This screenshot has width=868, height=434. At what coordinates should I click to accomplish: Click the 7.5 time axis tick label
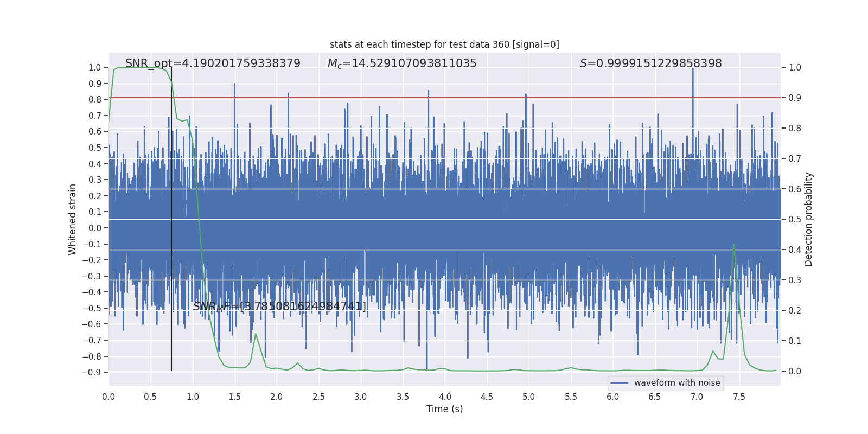[x=739, y=397]
